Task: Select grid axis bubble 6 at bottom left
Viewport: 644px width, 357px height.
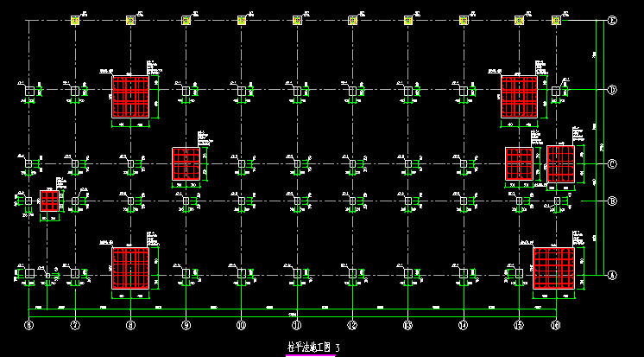Action: point(28,326)
